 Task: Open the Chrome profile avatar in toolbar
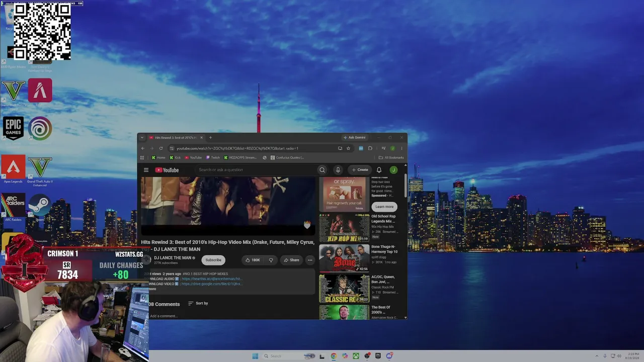pos(392,148)
